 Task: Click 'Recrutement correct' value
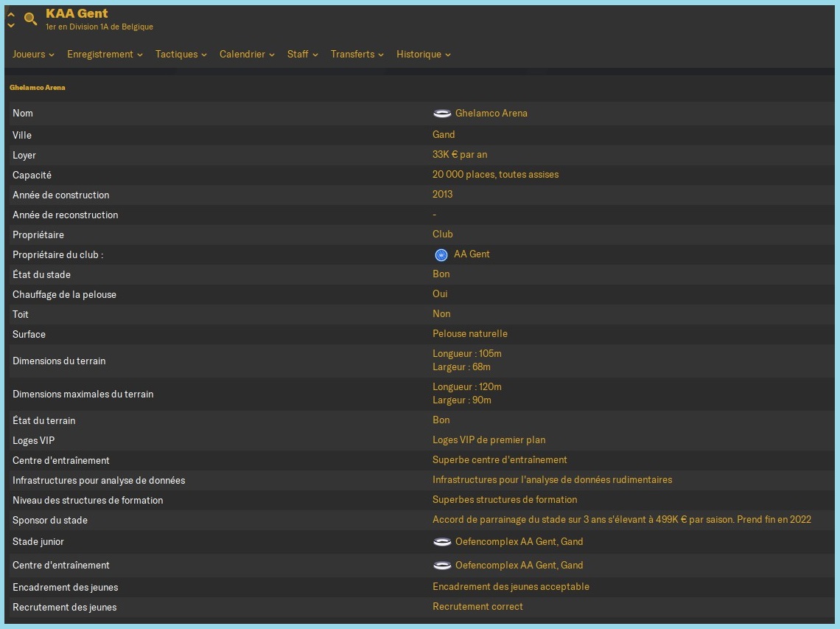click(x=478, y=606)
